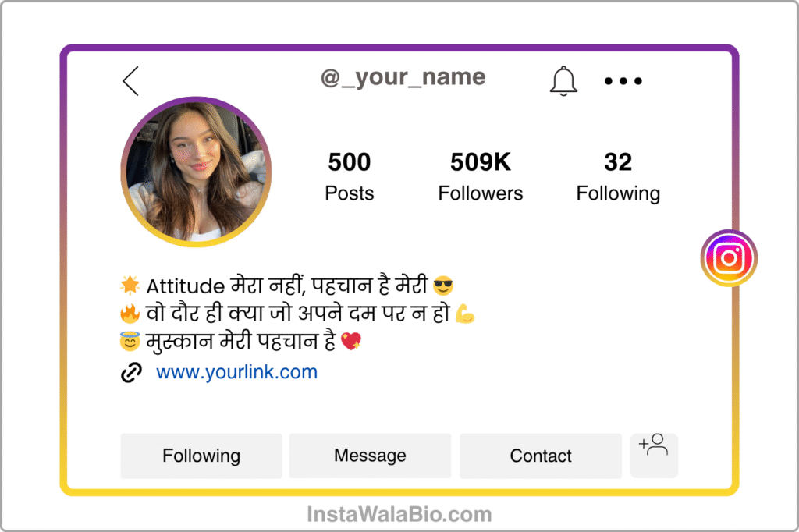Click the add-person suggestion icon

point(654,455)
